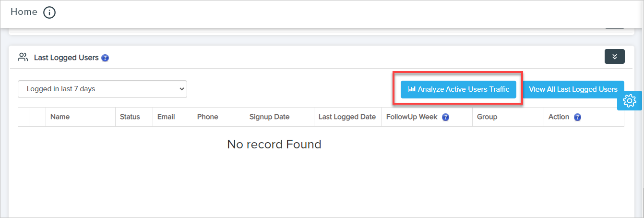This screenshot has height=218, width=644.
Task: Open the 'Logged in last 7 days' dropdown
Action: (x=102, y=89)
